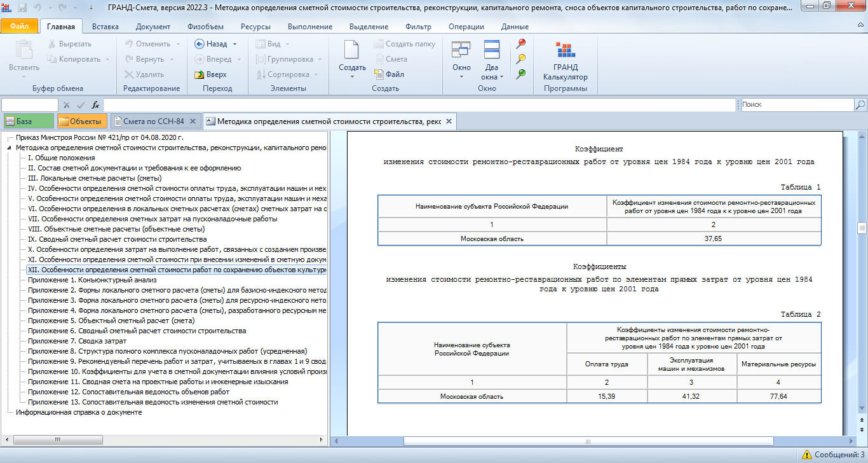Go back with the Назад button
The image size is (868, 463).
click(211, 44)
